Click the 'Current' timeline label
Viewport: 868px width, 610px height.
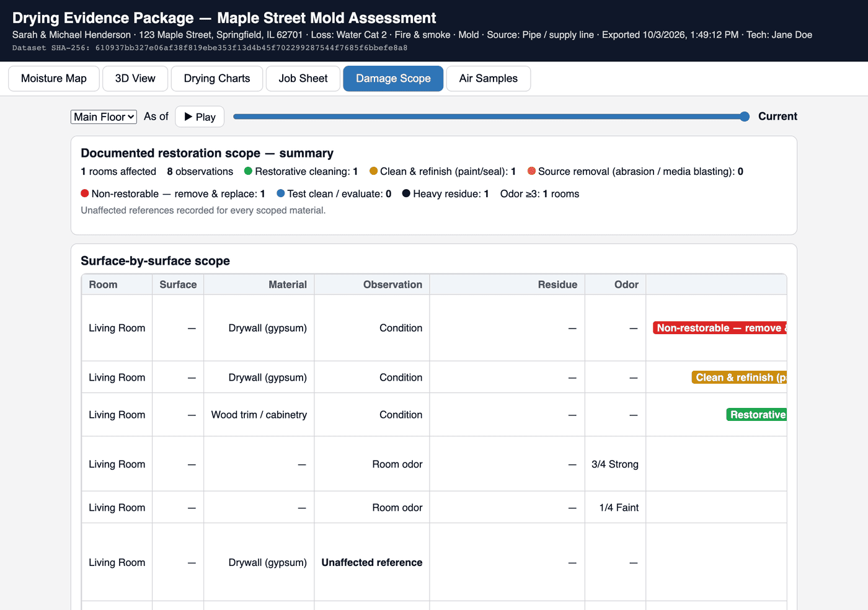[777, 117]
